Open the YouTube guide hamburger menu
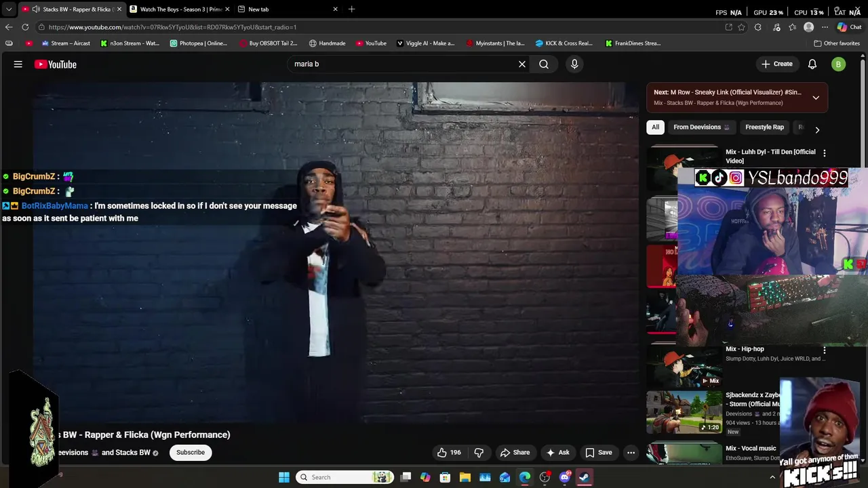This screenshot has width=868, height=488. tap(18, 64)
